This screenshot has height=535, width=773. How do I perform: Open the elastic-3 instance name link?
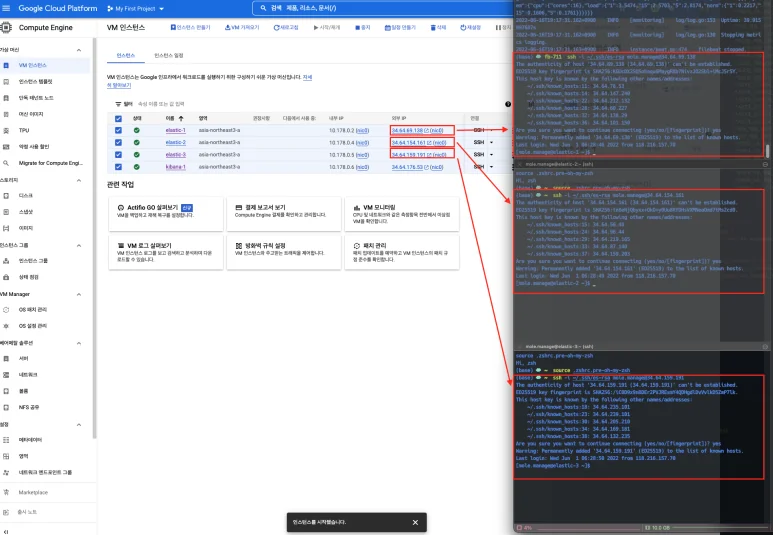pyautogui.click(x=175, y=155)
